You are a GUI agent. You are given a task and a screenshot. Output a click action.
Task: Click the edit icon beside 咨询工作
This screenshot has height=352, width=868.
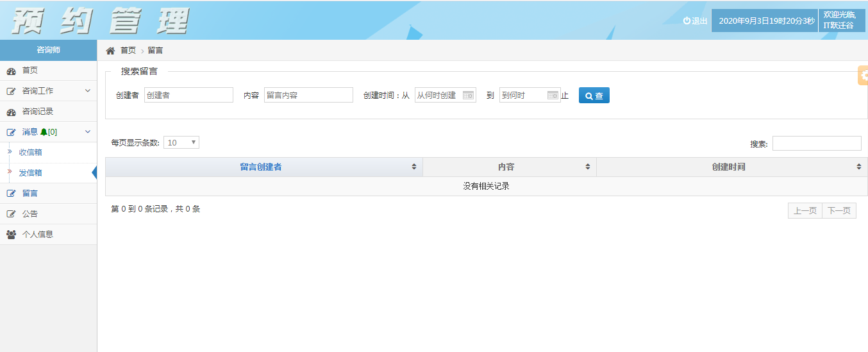coord(11,91)
